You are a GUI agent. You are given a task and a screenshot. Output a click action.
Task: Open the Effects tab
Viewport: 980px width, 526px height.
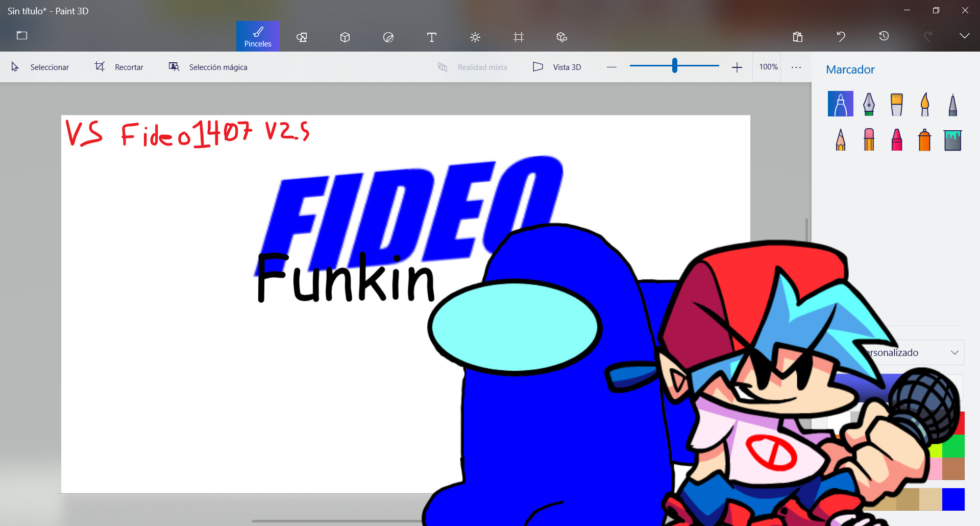point(475,37)
